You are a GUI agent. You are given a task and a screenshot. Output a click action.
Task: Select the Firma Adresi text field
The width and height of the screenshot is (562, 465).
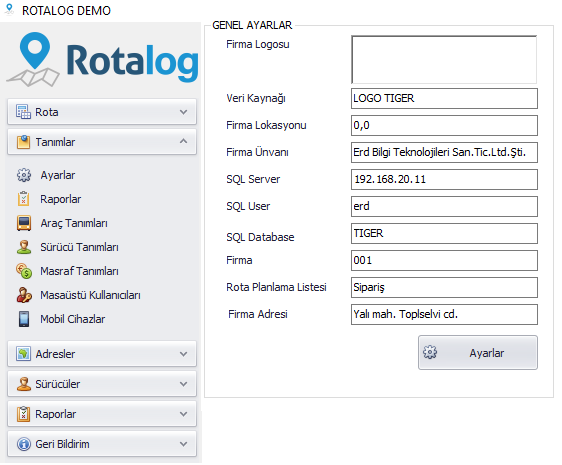point(444,314)
